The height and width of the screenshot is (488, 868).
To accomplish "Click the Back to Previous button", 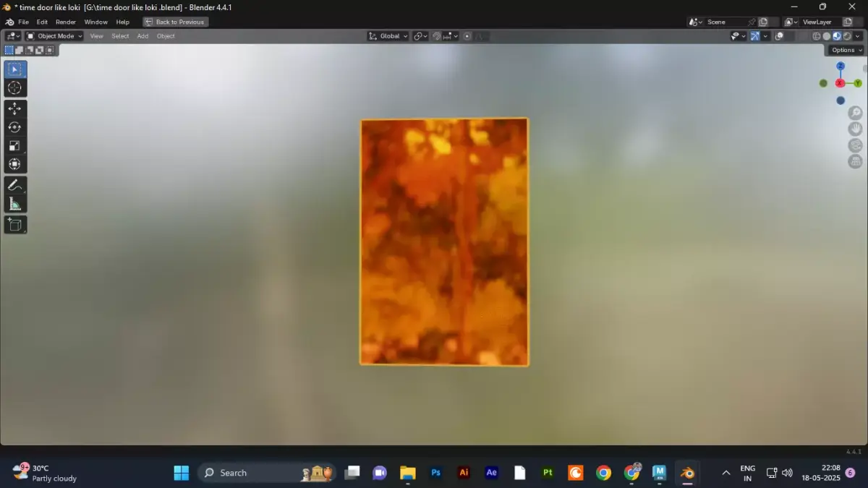I will point(175,22).
